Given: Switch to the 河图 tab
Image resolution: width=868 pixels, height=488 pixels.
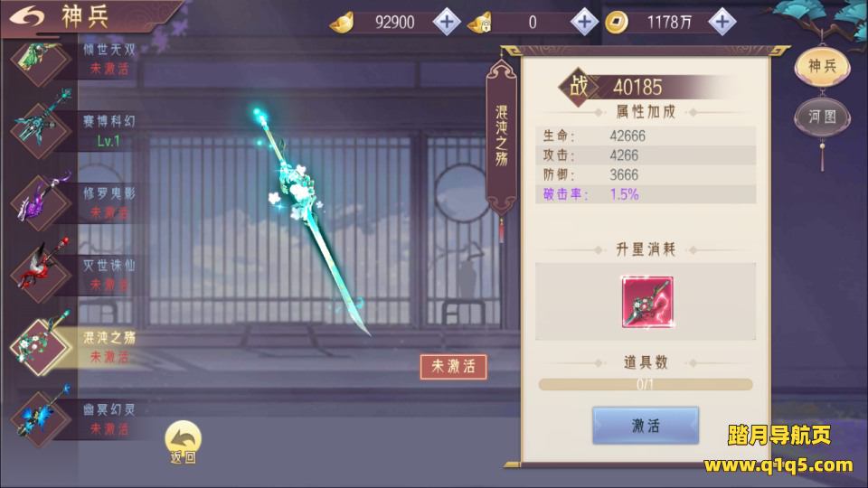Looking at the screenshot, I should 822,117.
